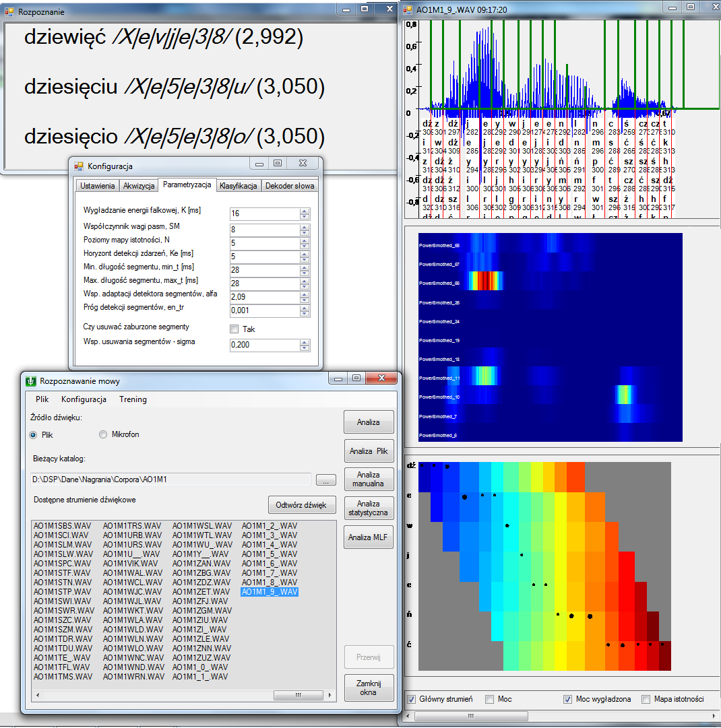Viewport: 721px width, 728px height.
Task: Open the Trening menu
Action: pyautogui.click(x=133, y=399)
